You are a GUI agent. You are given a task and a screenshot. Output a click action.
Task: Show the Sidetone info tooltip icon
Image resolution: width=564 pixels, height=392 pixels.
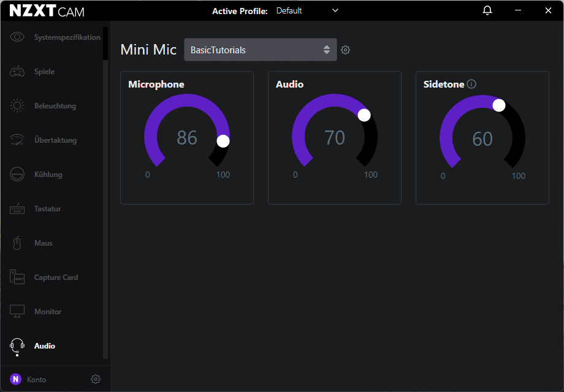[x=471, y=84]
